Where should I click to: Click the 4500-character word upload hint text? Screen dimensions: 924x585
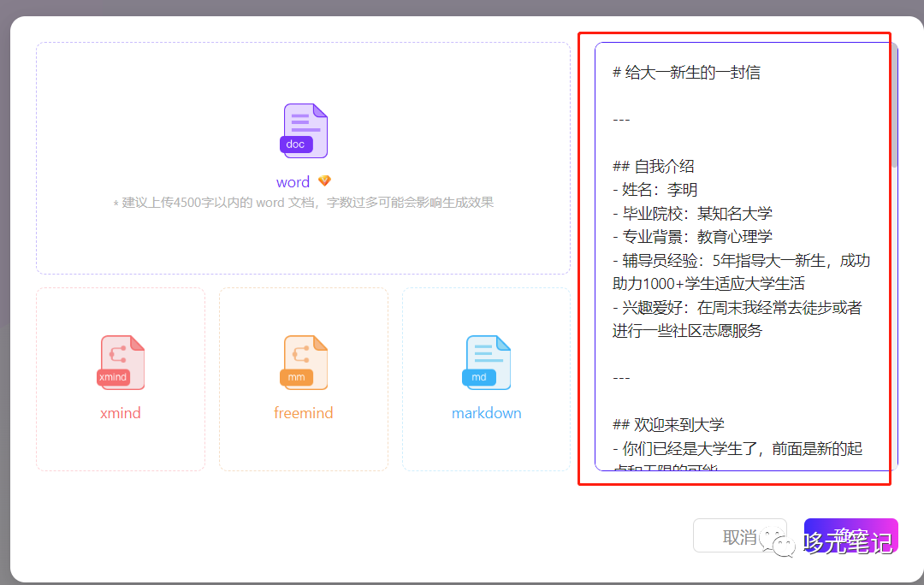click(x=304, y=204)
